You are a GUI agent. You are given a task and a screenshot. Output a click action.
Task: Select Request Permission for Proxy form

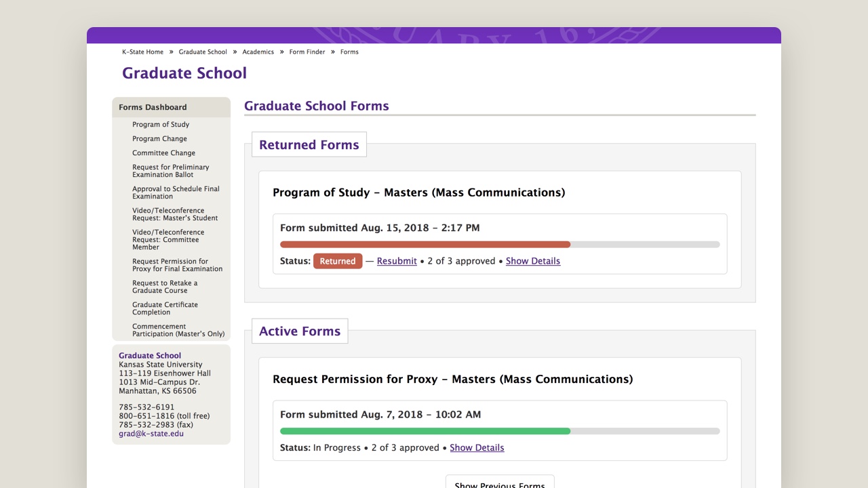coord(177,265)
